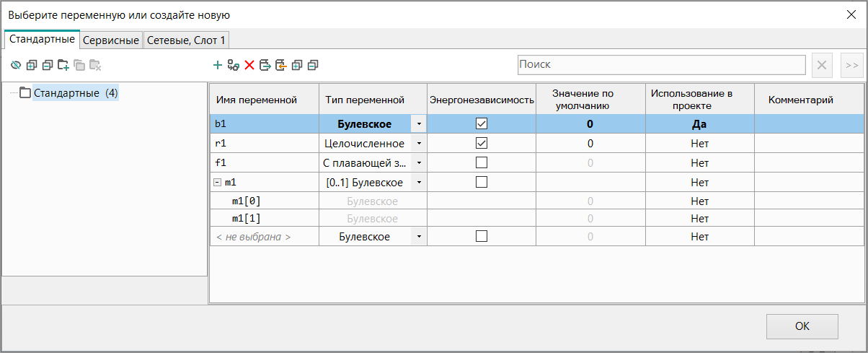Click the Поиск search field
The height and width of the screenshot is (353, 868).
pos(660,65)
